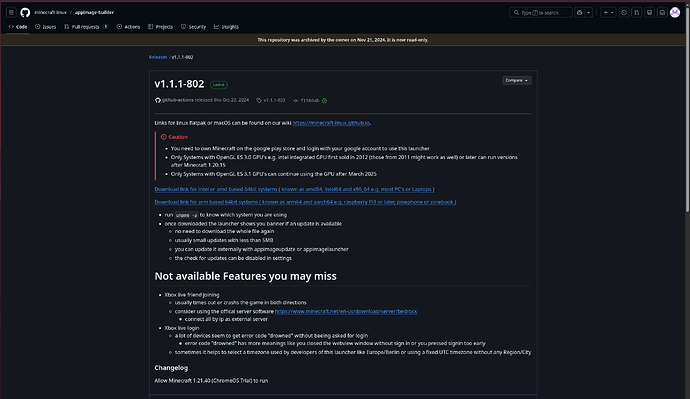Open the f1580ab commit link
The height and width of the screenshot is (399, 690).
(x=310, y=100)
